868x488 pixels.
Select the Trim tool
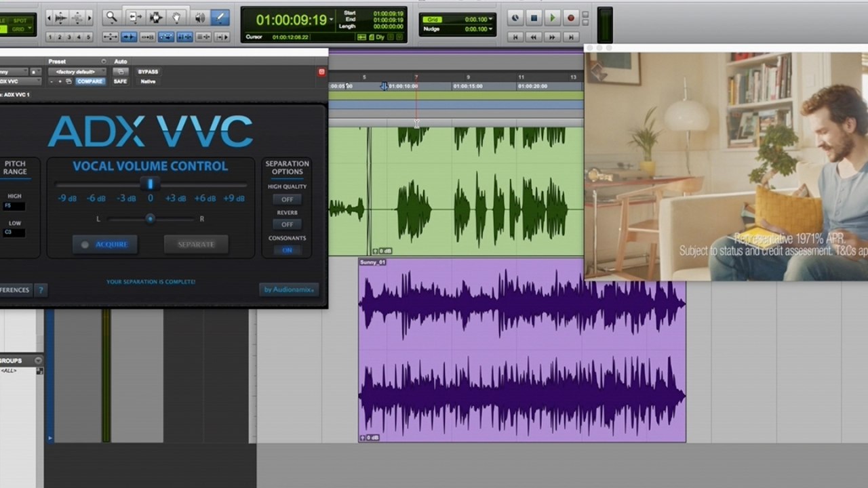(x=134, y=18)
